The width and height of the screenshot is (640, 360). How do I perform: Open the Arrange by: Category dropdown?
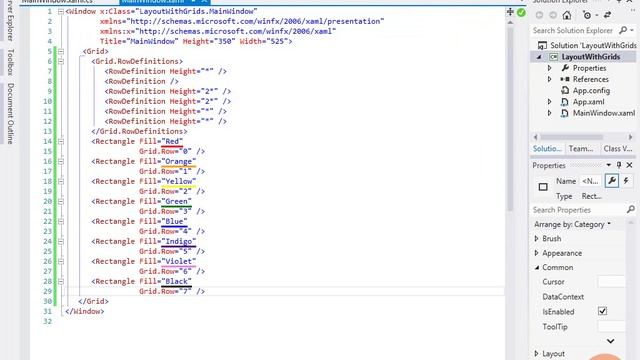pyautogui.click(x=572, y=224)
